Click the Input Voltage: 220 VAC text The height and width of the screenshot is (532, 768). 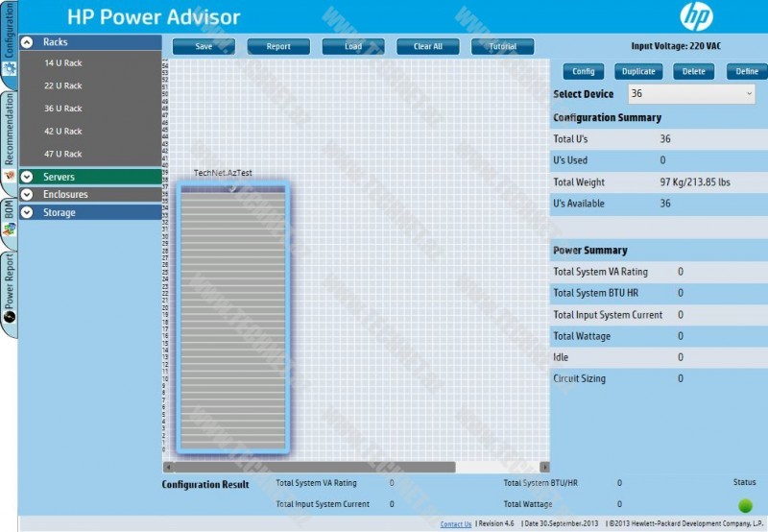676,46
